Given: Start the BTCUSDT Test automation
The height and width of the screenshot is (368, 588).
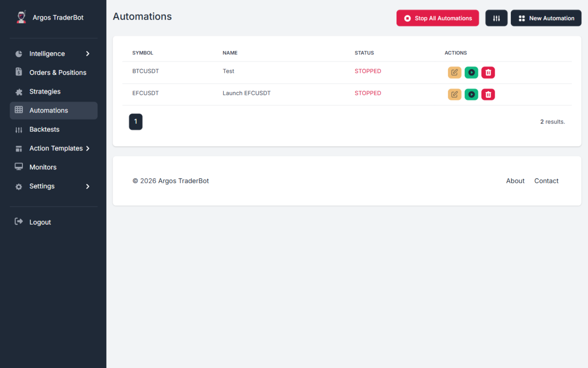Looking at the screenshot, I should [x=471, y=72].
